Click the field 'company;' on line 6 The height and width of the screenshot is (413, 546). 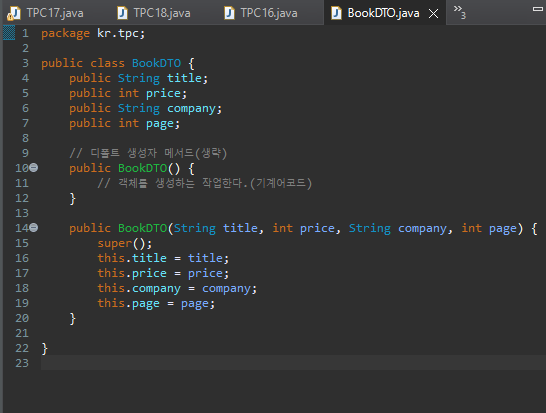(x=194, y=108)
